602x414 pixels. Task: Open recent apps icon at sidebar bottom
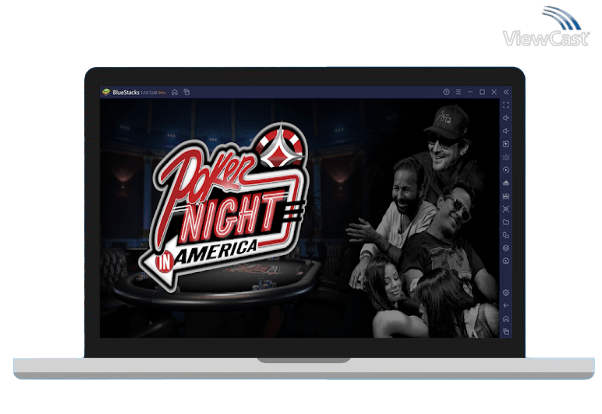pyautogui.click(x=506, y=332)
